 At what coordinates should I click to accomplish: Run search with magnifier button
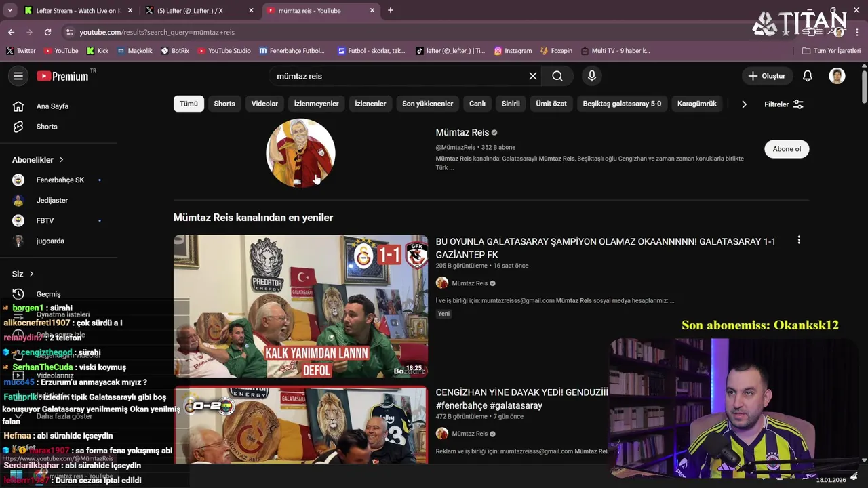click(557, 76)
